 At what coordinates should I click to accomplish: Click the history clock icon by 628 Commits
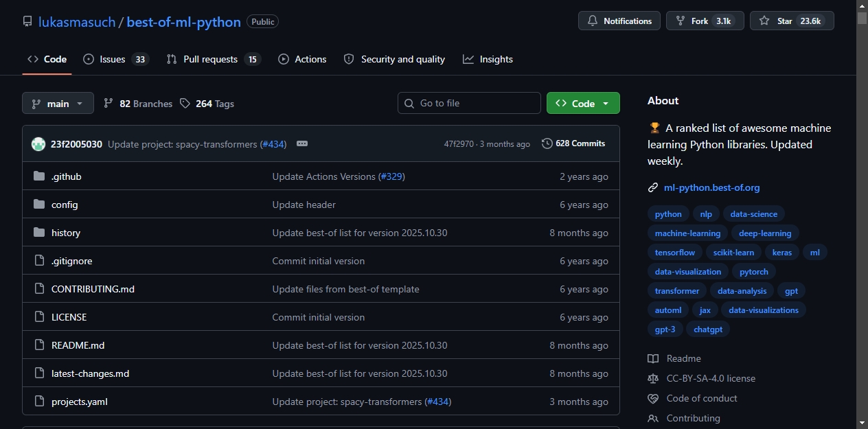click(547, 143)
